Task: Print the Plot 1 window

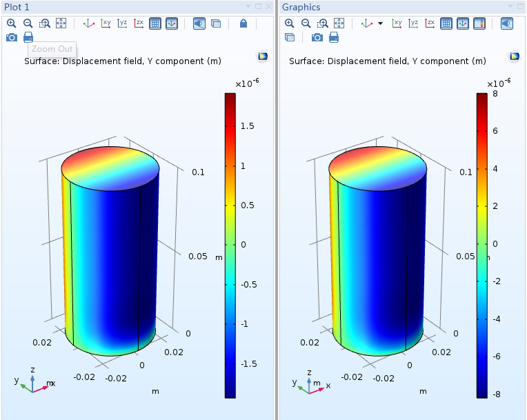Action: click(28, 37)
